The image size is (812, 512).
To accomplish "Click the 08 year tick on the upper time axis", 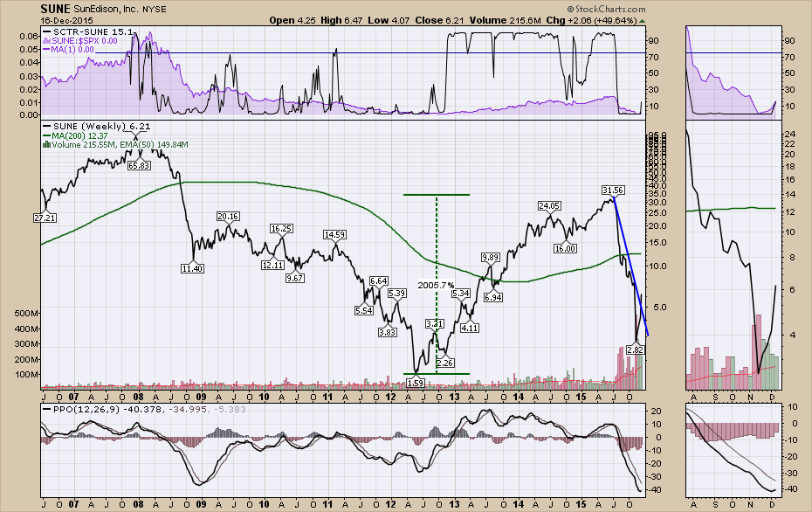I will (138, 397).
